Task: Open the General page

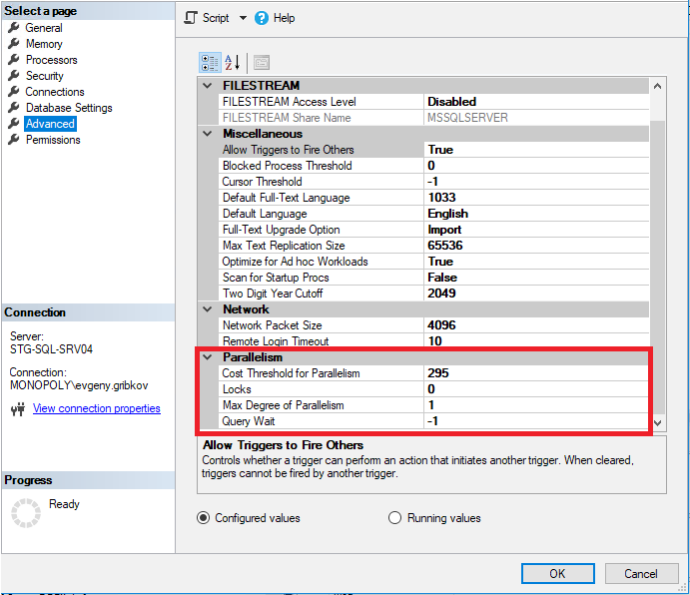Action: [x=44, y=28]
